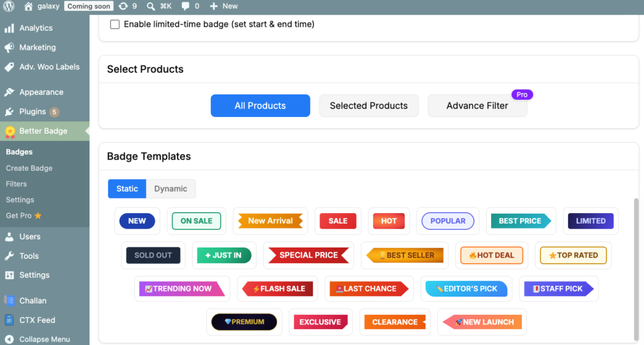
Task: Click the Plugins plug icon
Action: click(x=9, y=112)
